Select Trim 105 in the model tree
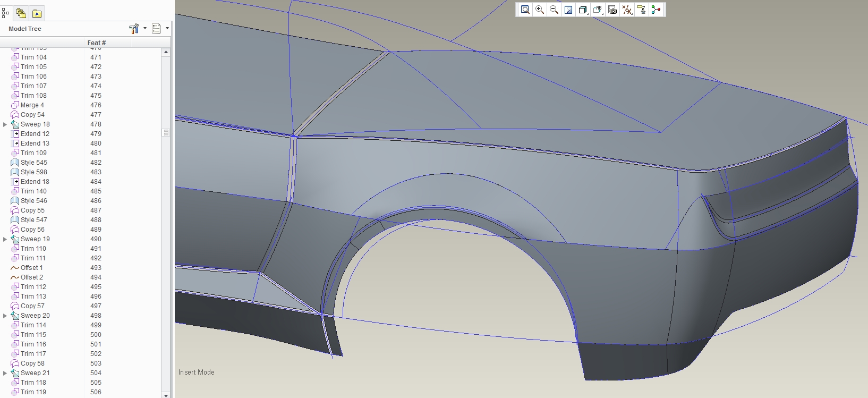Screen dimensions: 868x398 [33, 67]
